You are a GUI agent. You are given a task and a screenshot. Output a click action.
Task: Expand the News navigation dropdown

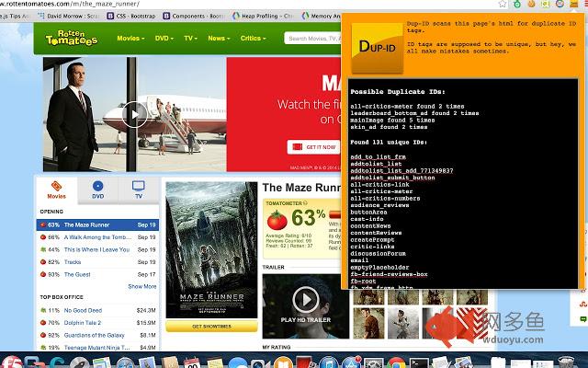219,39
